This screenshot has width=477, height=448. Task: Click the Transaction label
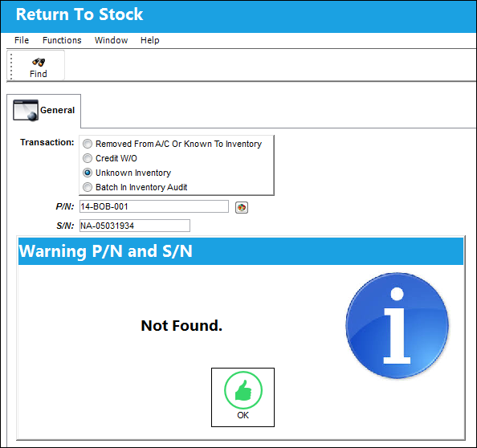pos(47,142)
